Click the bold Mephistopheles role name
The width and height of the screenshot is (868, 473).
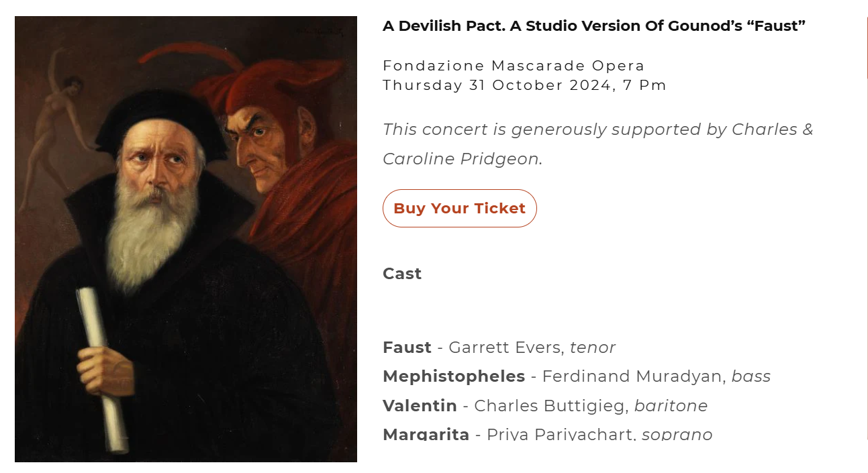coord(454,376)
